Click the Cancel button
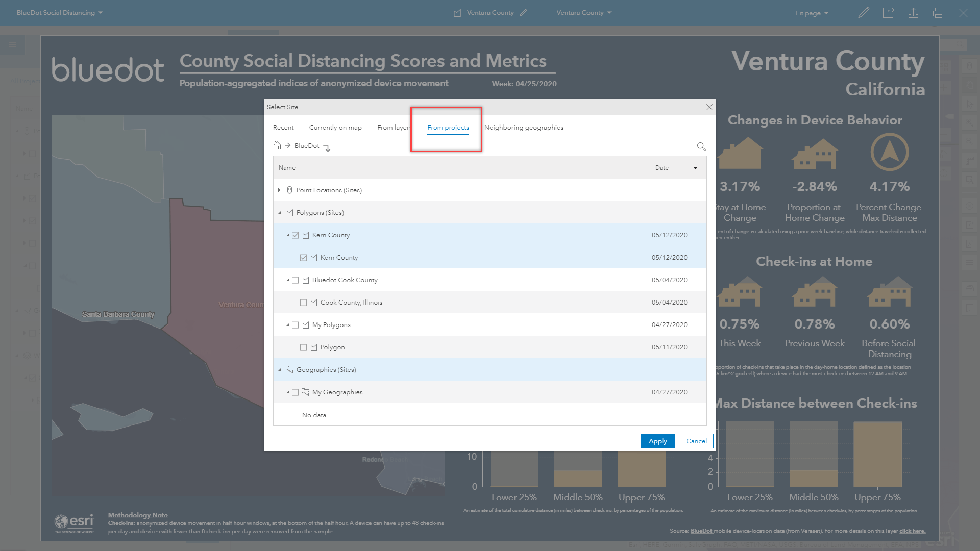This screenshot has height=551, width=980. click(x=696, y=441)
